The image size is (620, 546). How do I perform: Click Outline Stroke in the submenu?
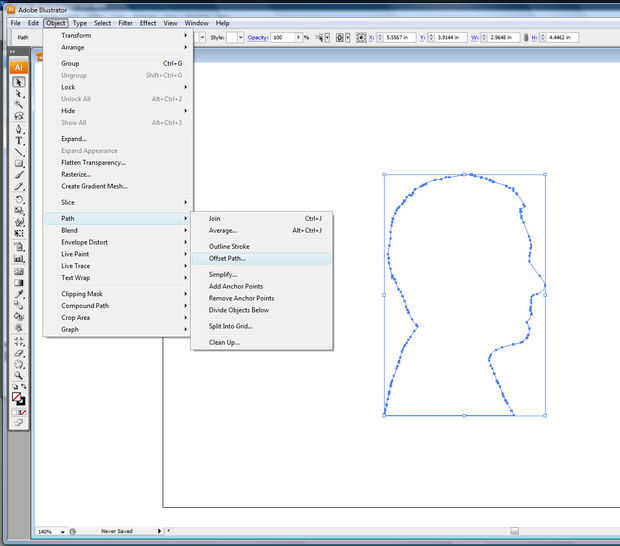[229, 246]
